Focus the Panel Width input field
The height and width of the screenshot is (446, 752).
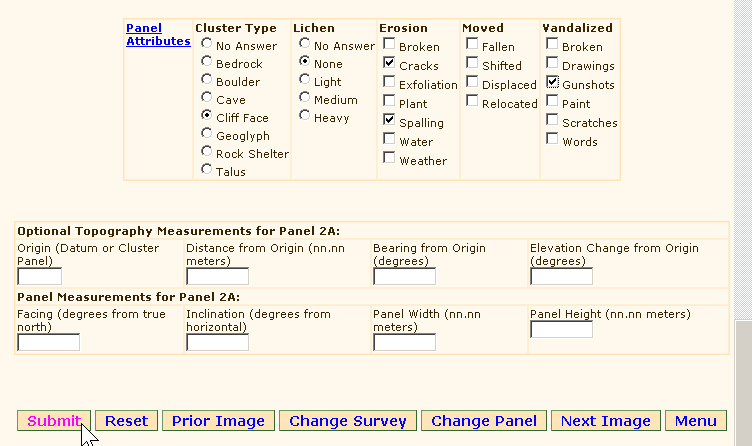click(404, 342)
